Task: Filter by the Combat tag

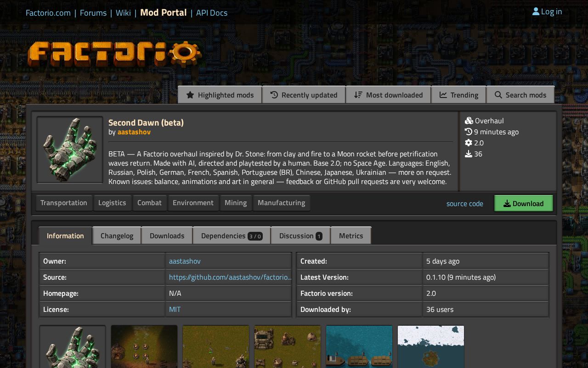Action: (x=149, y=202)
